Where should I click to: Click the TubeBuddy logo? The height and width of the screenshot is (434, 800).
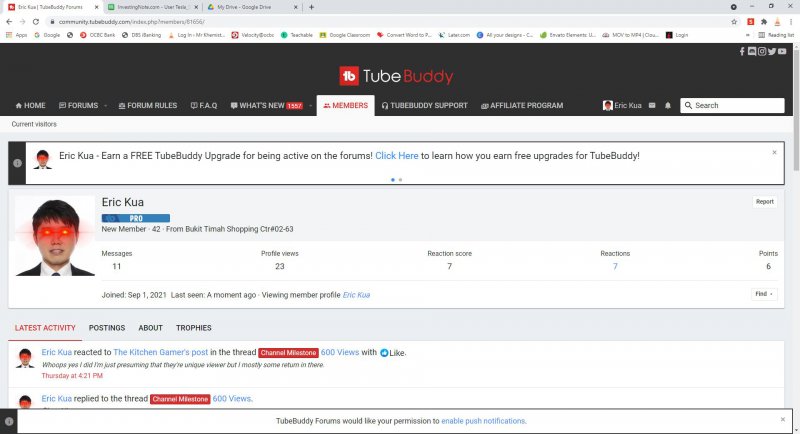click(396, 76)
